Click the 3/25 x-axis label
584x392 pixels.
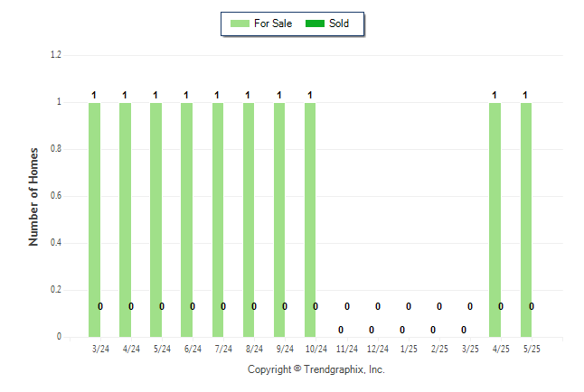tap(470, 350)
